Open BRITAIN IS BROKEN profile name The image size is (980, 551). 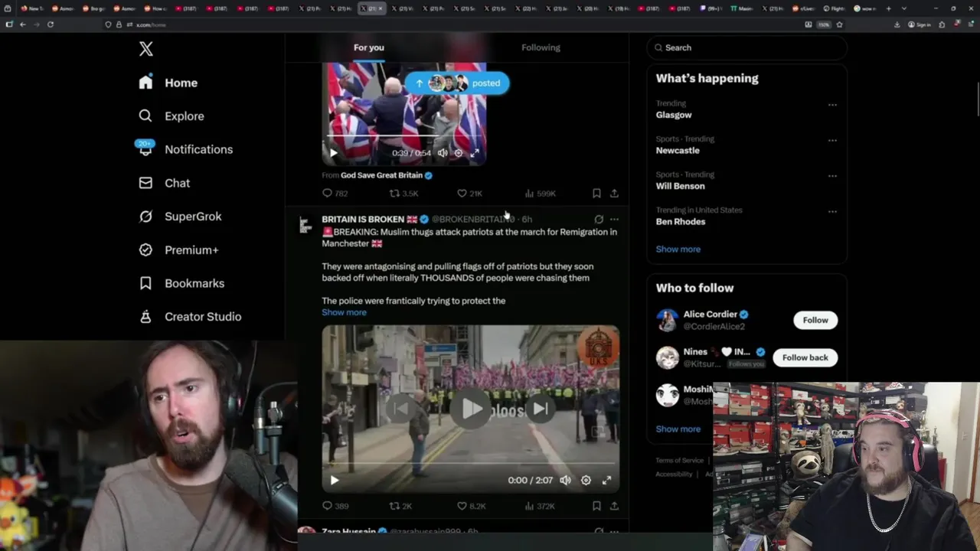363,220
